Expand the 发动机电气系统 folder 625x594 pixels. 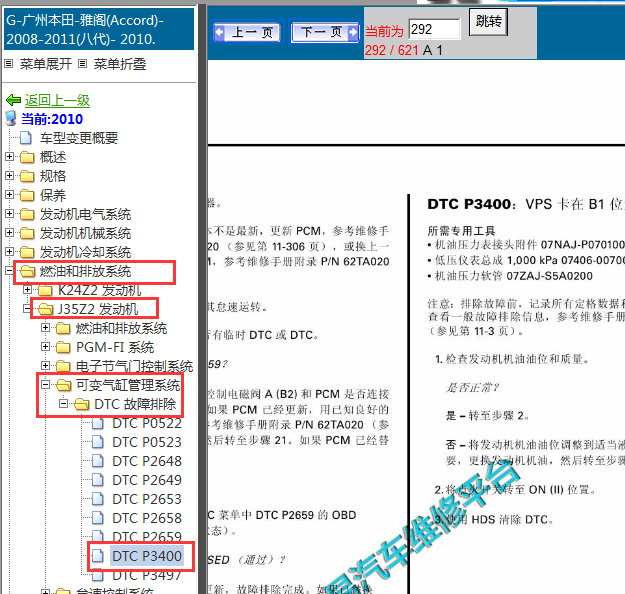(9, 214)
